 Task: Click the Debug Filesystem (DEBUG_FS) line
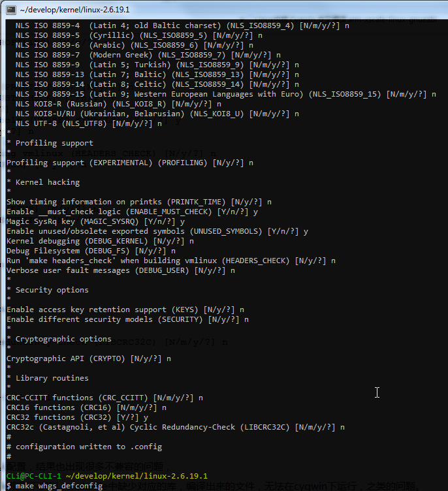pos(91,251)
